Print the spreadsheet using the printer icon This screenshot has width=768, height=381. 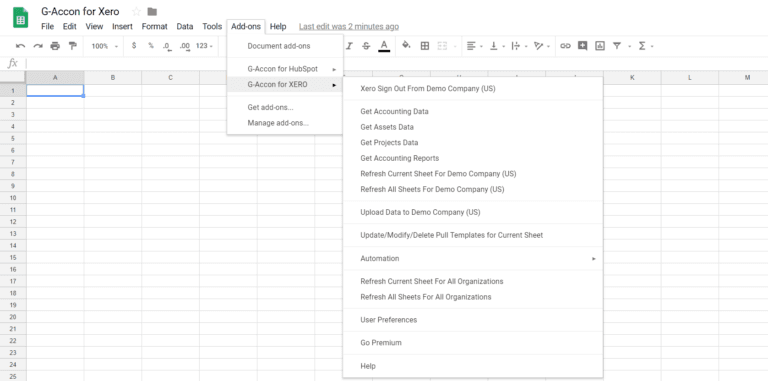point(55,46)
